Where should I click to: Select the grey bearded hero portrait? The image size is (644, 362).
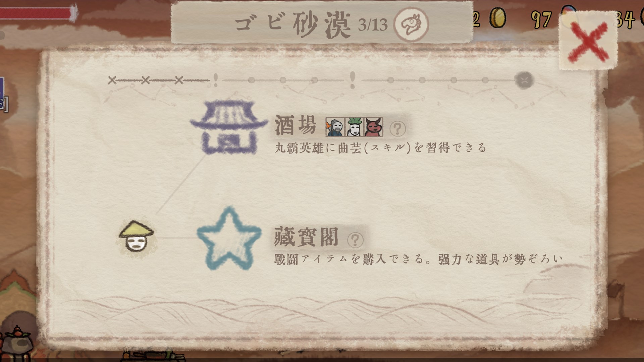coord(335,127)
